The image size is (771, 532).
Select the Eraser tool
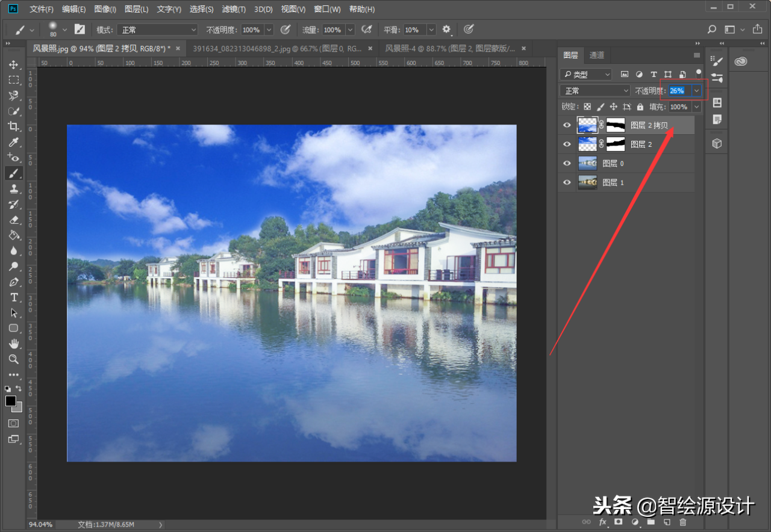point(13,220)
